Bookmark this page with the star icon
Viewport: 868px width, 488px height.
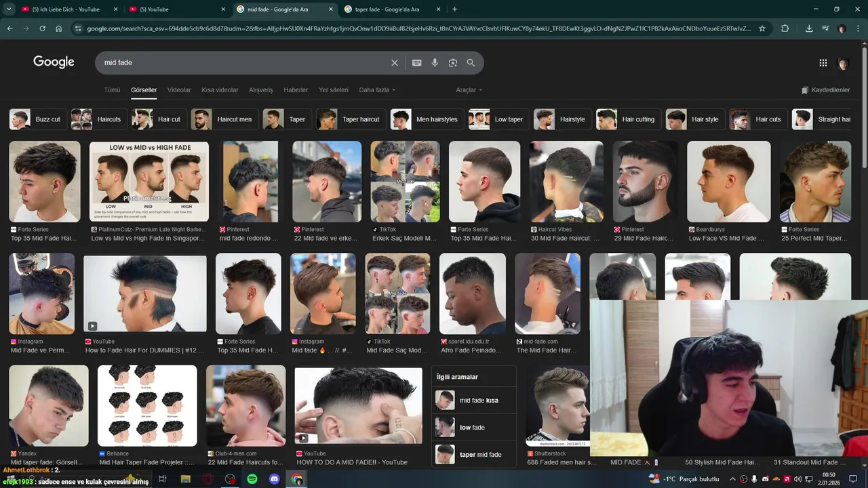(x=762, y=28)
